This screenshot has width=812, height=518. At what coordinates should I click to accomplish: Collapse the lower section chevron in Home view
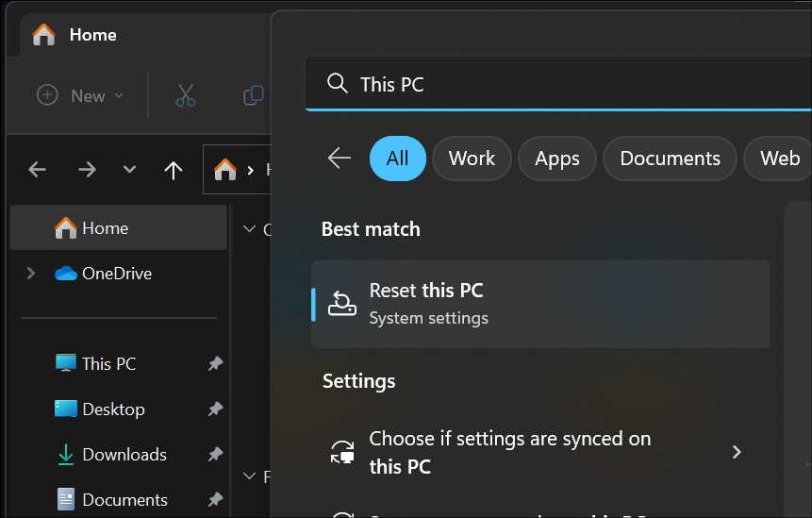[x=250, y=476]
